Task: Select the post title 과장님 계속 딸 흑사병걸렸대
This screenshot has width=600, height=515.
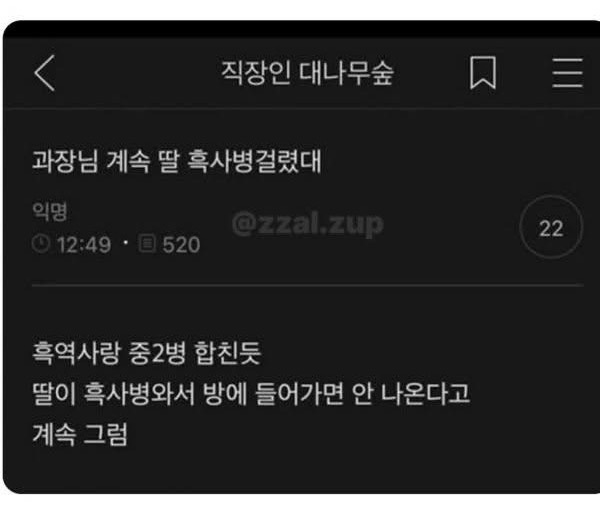Action: [176, 161]
